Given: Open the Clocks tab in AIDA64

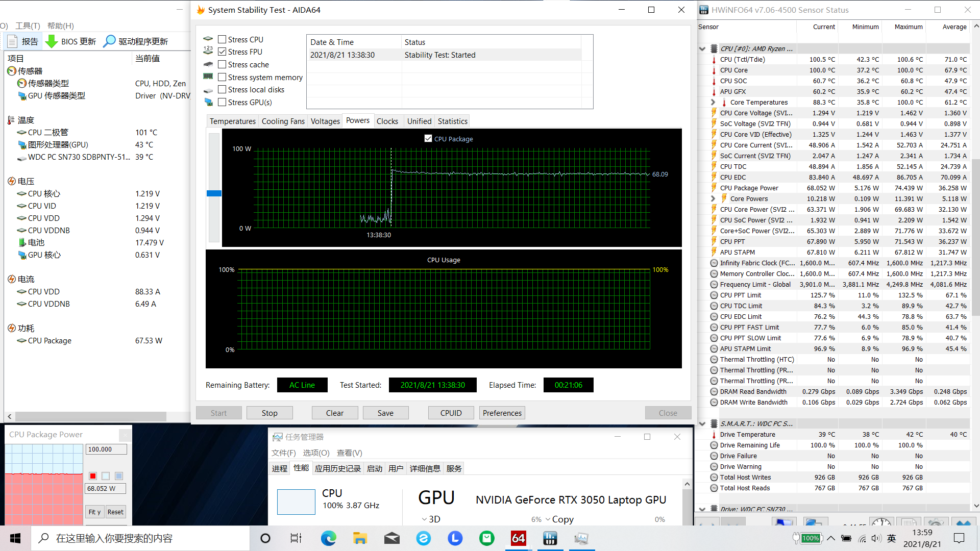Looking at the screenshot, I should tap(388, 121).
